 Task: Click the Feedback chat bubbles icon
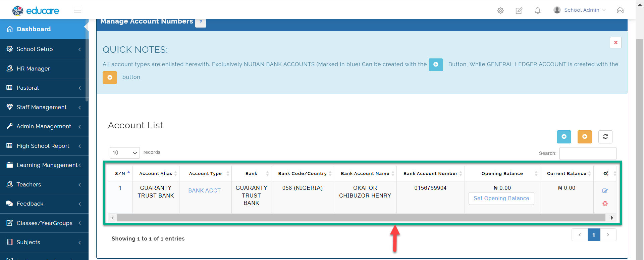coord(10,204)
